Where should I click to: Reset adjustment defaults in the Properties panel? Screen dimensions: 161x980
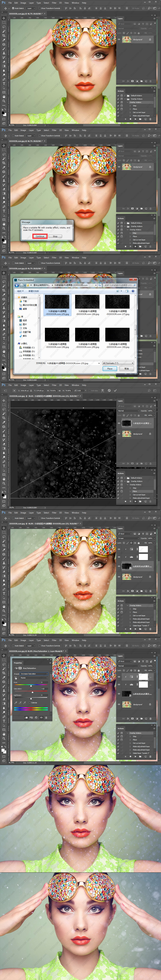pyautogui.click(x=36, y=718)
